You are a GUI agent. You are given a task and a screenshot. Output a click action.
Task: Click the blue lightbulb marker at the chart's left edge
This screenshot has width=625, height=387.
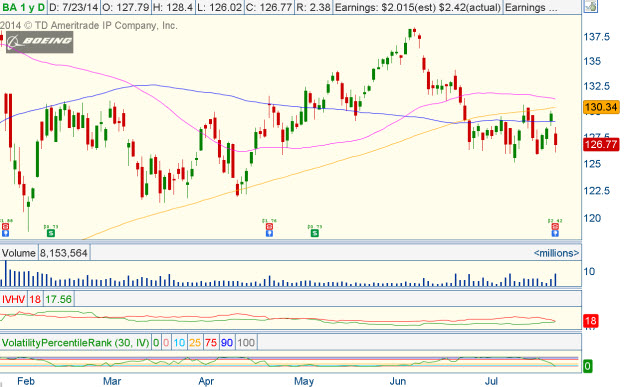[5, 233]
